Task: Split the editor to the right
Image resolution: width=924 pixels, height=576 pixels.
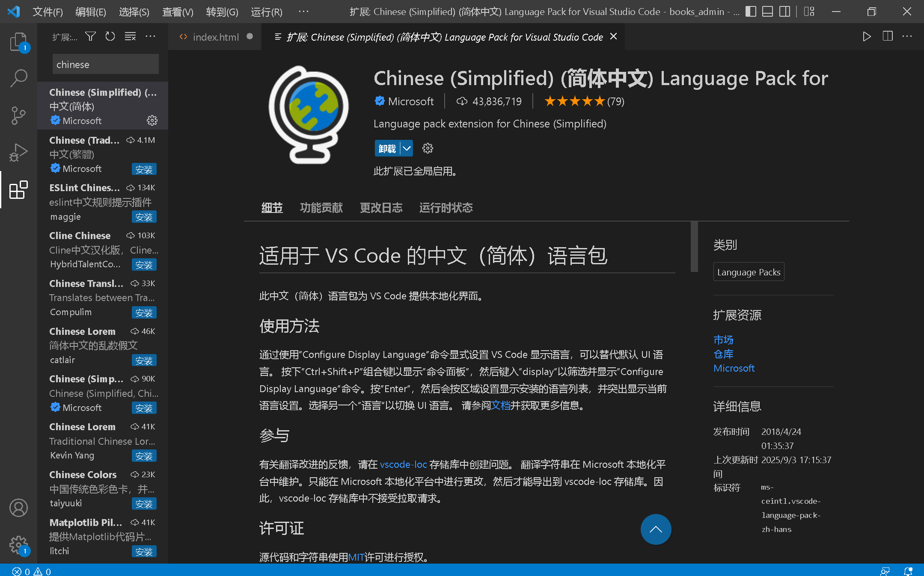Action: pyautogui.click(x=888, y=37)
